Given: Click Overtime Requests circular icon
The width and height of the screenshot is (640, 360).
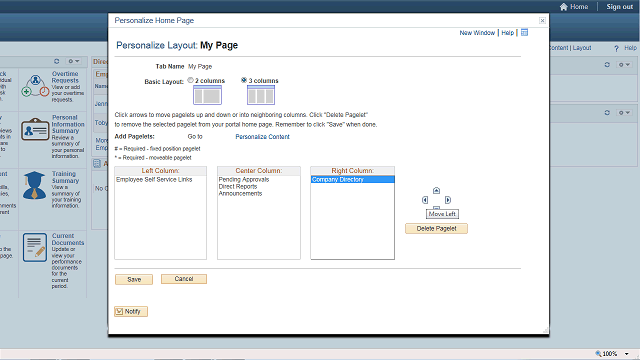Looking at the screenshot, I should [x=35, y=86].
